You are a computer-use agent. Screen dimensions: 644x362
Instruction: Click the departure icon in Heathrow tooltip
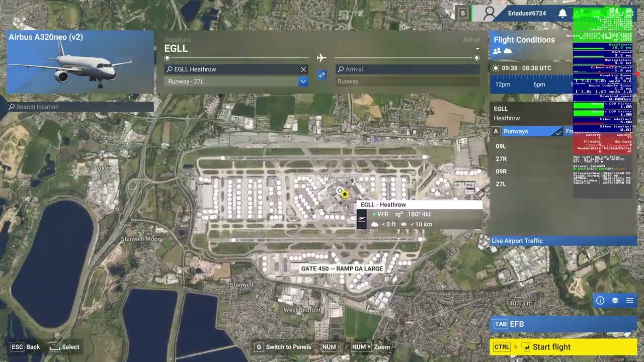coord(361,219)
